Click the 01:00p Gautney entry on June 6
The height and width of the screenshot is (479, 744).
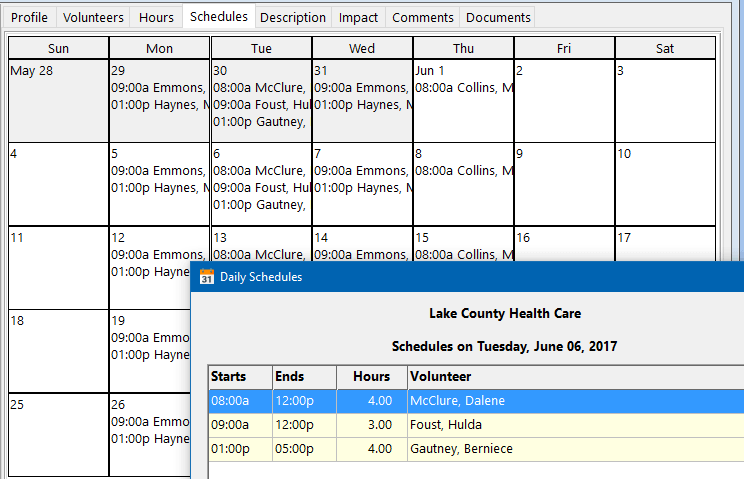point(259,205)
